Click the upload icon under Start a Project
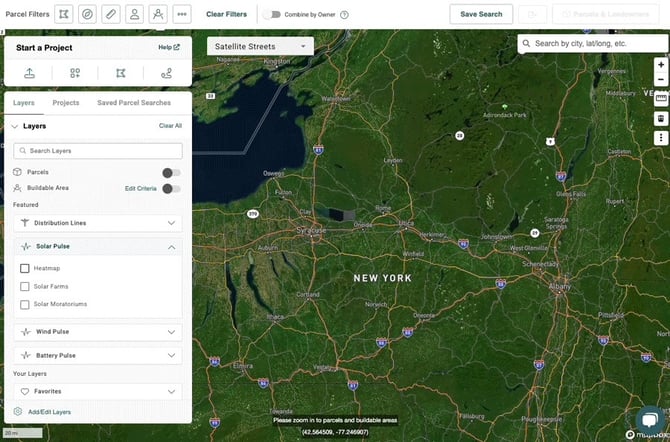 click(29, 73)
